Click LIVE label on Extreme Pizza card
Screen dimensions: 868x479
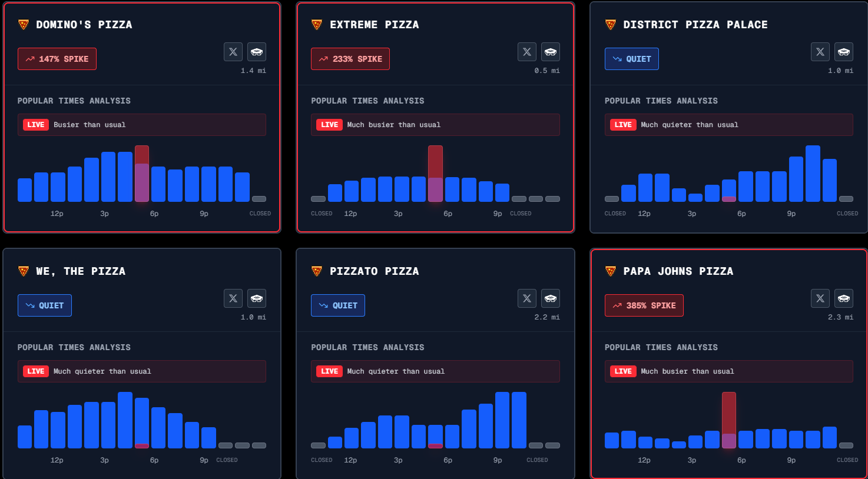pos(330,125)
